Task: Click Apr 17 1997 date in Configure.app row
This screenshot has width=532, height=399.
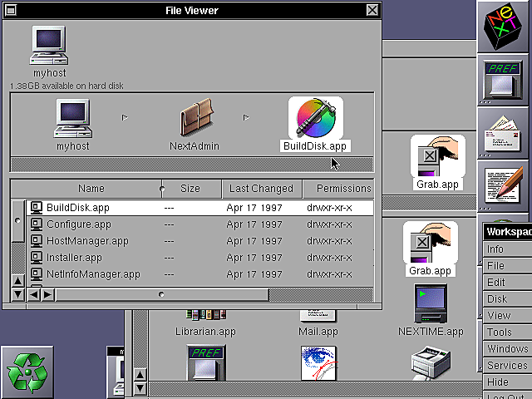Action: click(x=254, y=224)
